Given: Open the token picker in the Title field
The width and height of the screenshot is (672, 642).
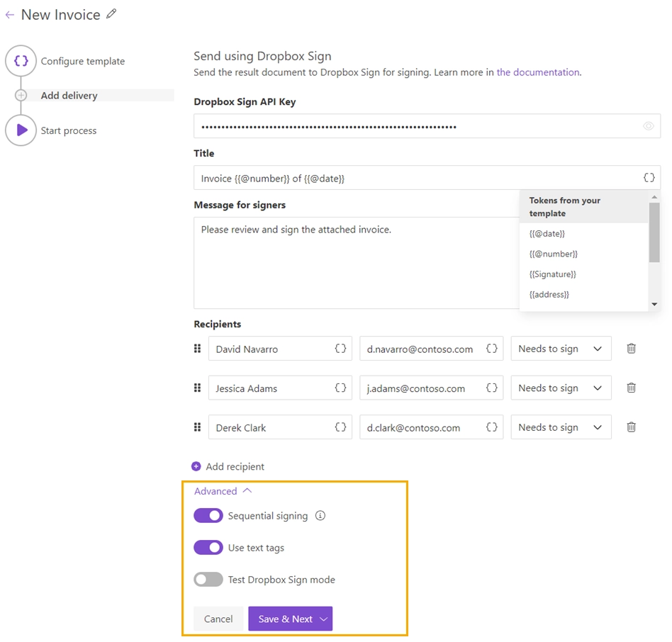Looking at the screenshot, I should click(x=649, y=177).
